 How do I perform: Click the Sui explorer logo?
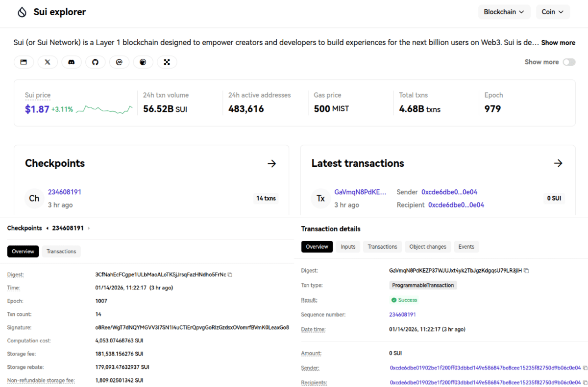tap(51, 12)
